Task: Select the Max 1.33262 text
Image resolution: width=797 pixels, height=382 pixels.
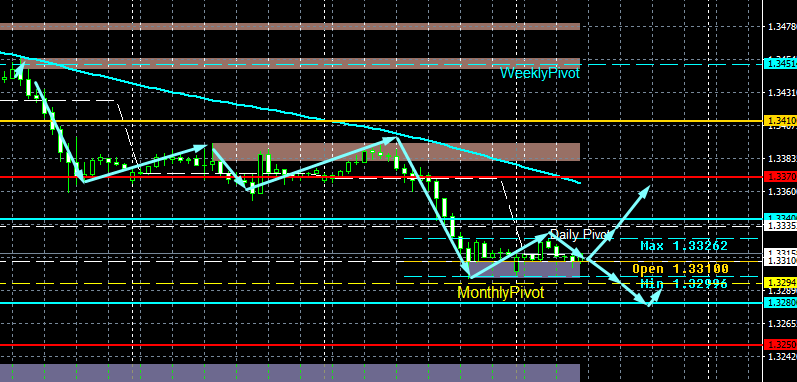Action: [x=684, y=246]
